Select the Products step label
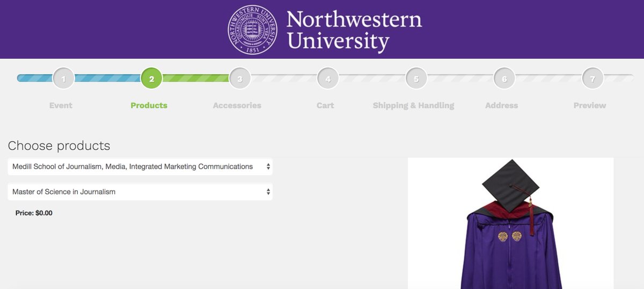Screen dimensions: 644x289 click(149, 105)
